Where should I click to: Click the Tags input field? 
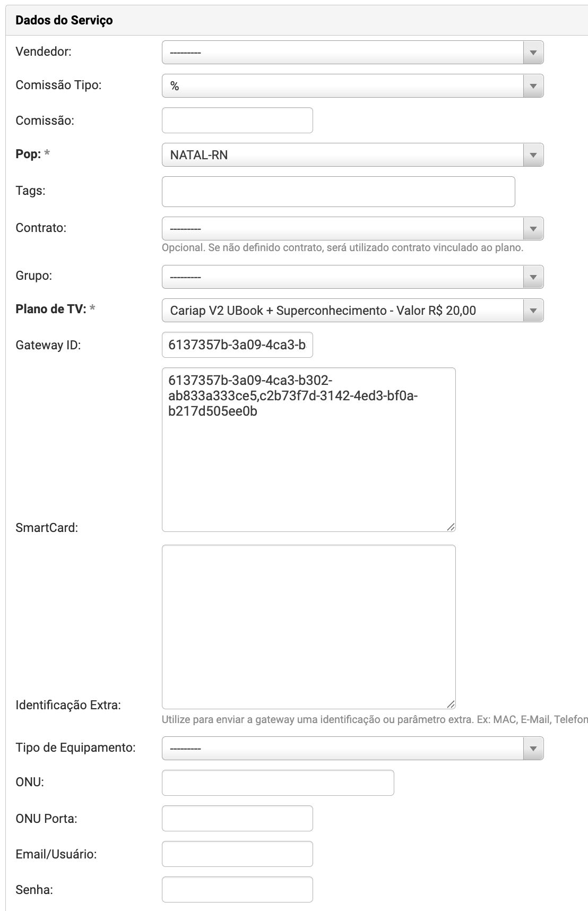point(338,192)
